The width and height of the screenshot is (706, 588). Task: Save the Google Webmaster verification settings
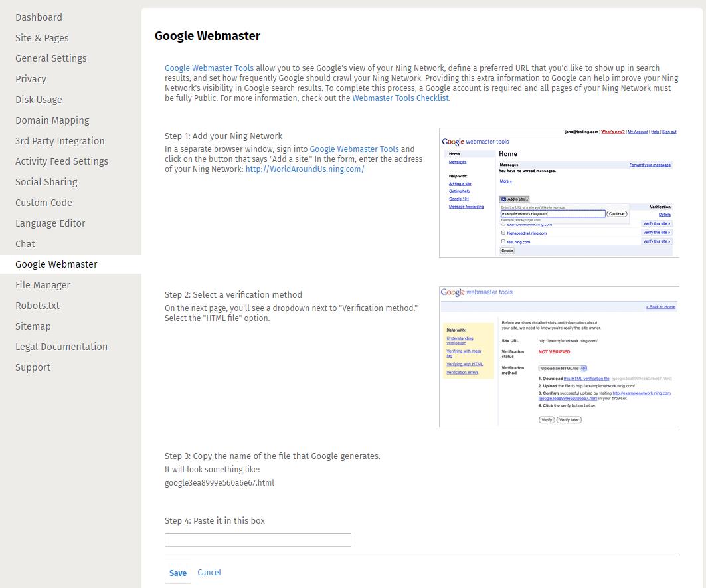(x=178, y=573)
